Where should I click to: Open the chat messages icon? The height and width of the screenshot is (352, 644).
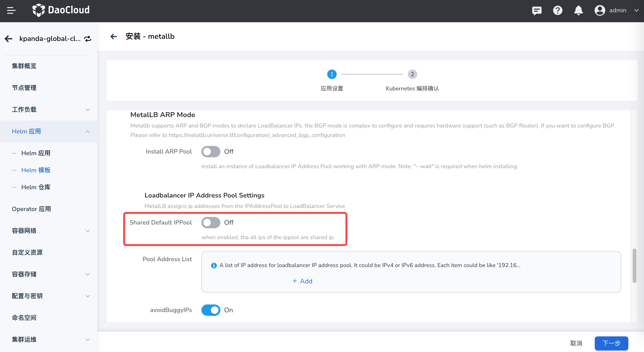tap(536, 10)
